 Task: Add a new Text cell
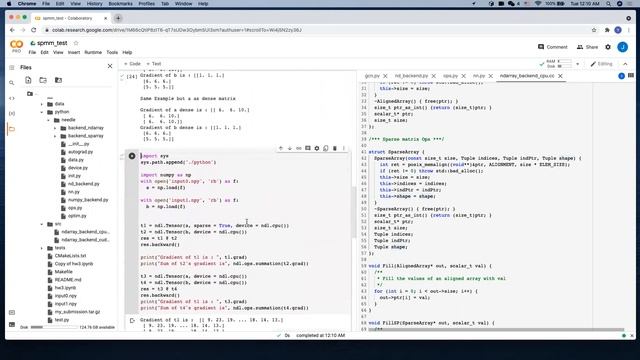point(154,64)
